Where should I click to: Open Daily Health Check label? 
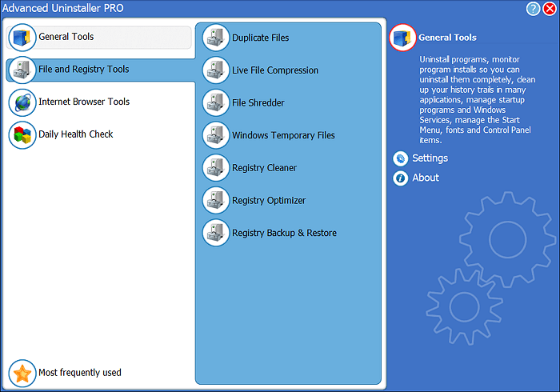click(x=76, y=134)
